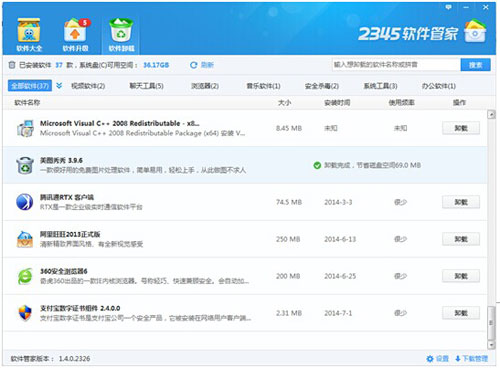Click the feedback speech bubble icon in title bar
This screenshot has height=368, width=500.
(448, 7)
